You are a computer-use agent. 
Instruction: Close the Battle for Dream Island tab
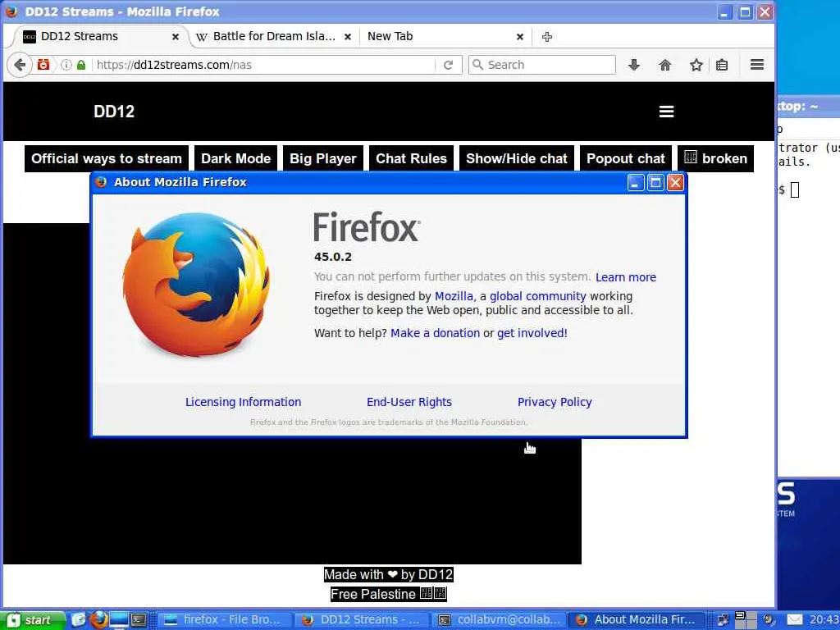pyautogui.click(x=348, y=37)
